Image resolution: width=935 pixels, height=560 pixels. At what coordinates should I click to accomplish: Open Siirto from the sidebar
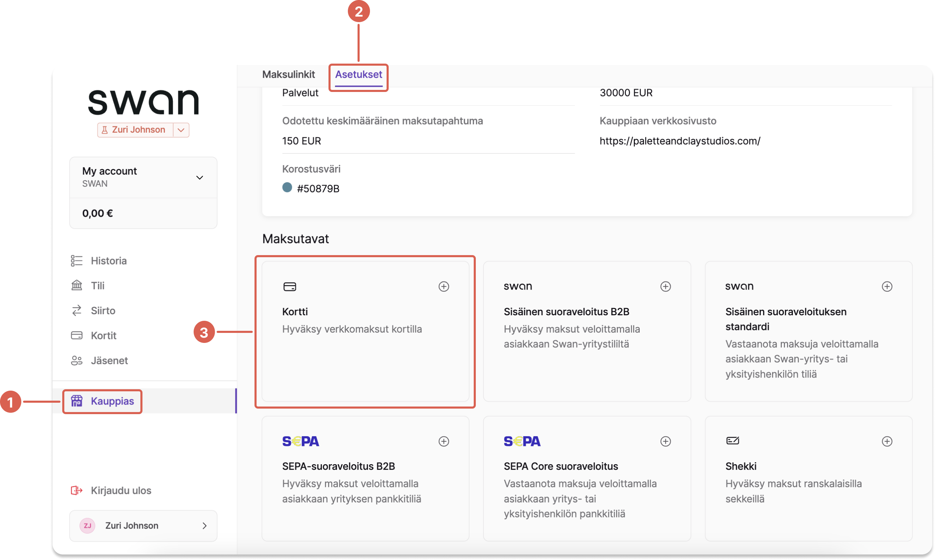[x=103, y=310]
